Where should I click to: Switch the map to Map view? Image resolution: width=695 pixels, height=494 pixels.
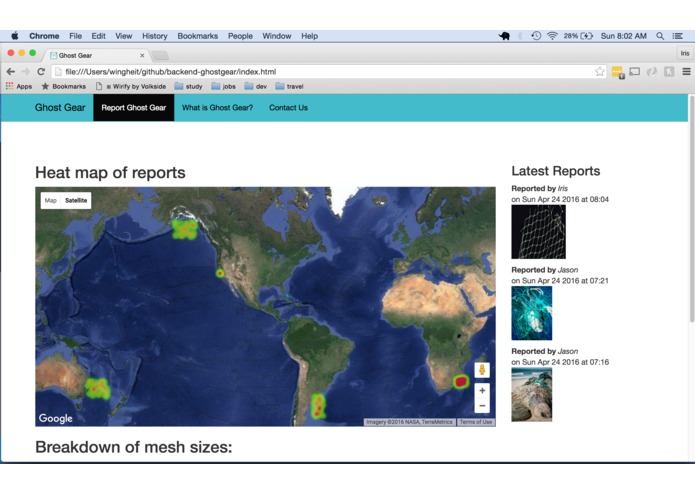click(51, 200)
